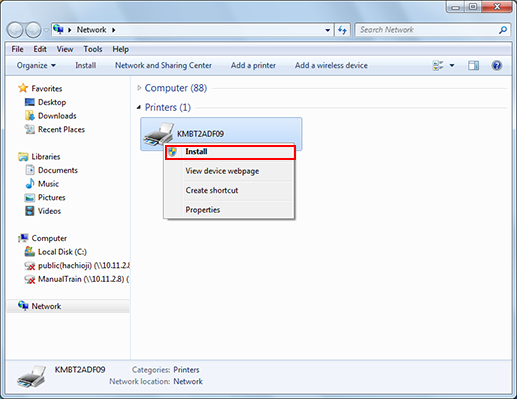This screenshot has height=399, width=517.
Task: Open the Music library
Action: click(48, 184)
